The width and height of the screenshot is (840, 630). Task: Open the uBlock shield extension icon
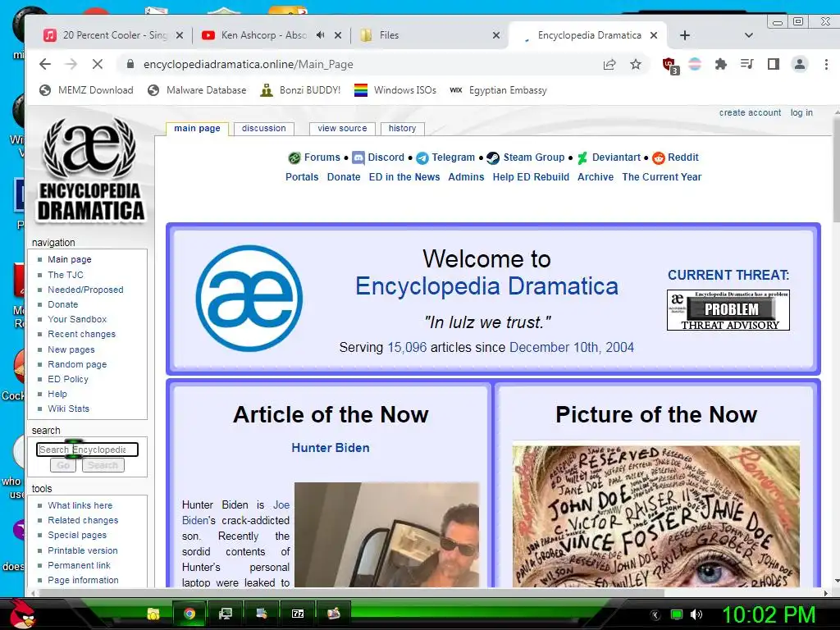669,65
